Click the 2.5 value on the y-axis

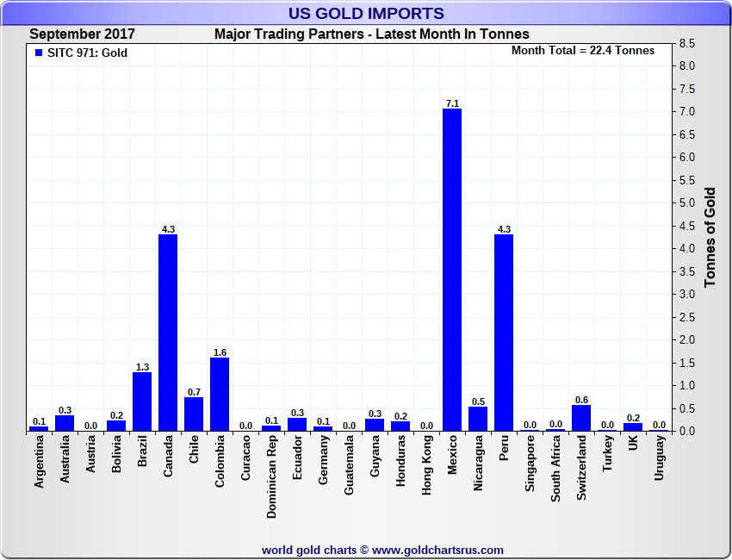coord(686,318)
